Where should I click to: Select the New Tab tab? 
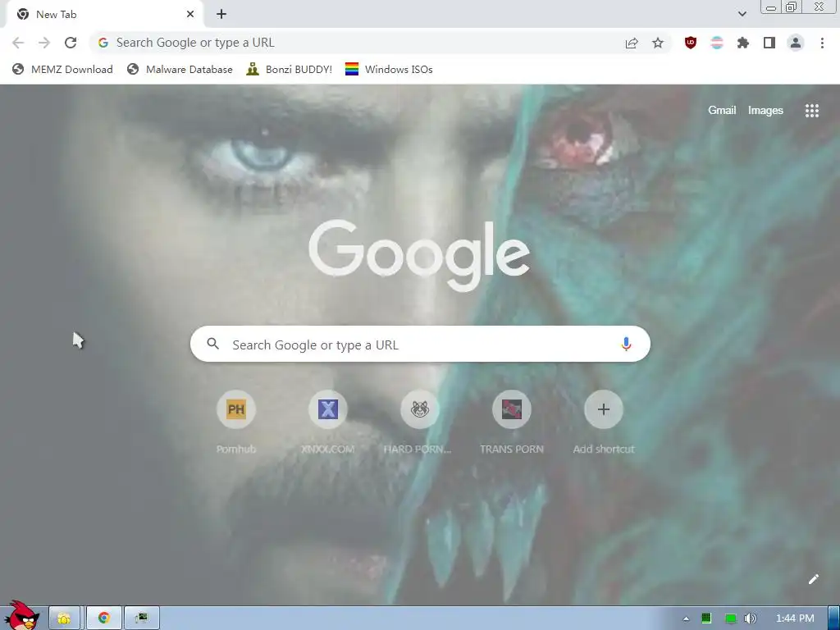pos(104,15)
